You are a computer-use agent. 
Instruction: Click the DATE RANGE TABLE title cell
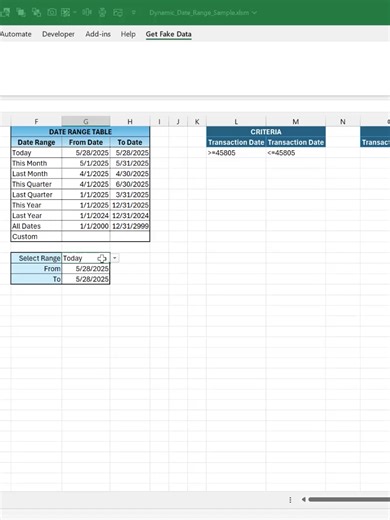80,132
